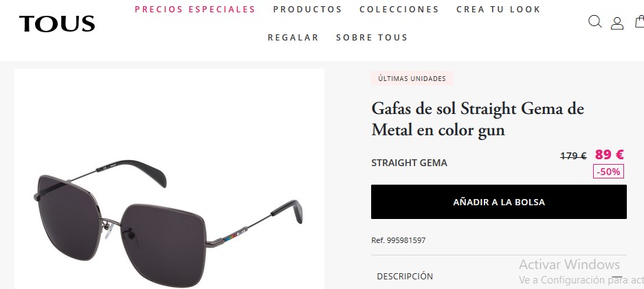644x289 pixels.
Task: Open the Colecciones menu
Action: (x=399, y=9)
